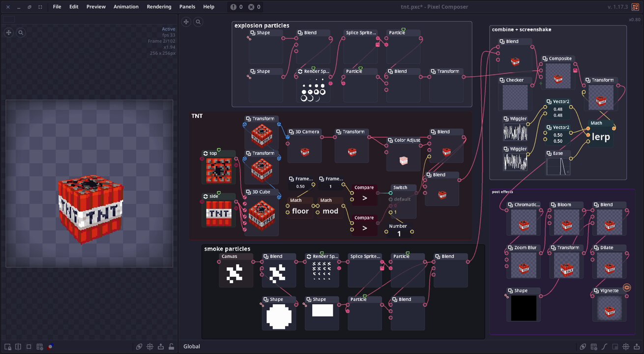Click the warning counter icon in the menu bar
The width and height of the screenshot is (644, 354).
[234, 7]
